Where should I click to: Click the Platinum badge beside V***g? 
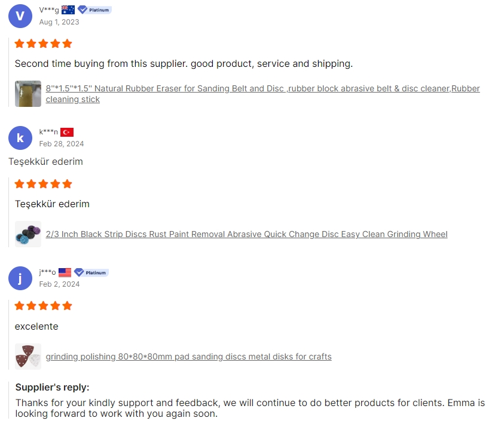(x=94, y=10)
